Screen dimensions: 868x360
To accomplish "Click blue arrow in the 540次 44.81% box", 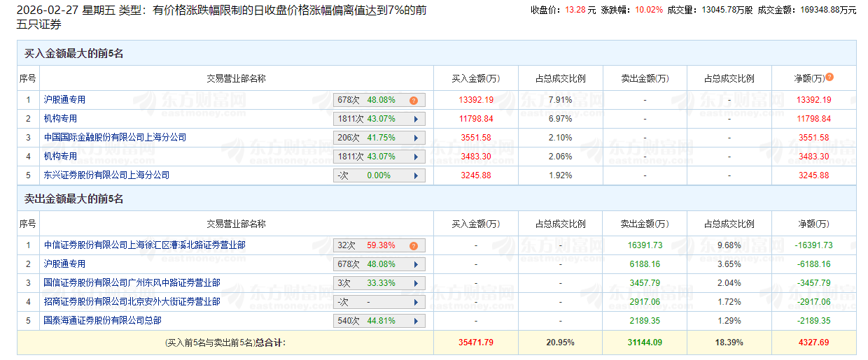I will (x=416, y=321).
